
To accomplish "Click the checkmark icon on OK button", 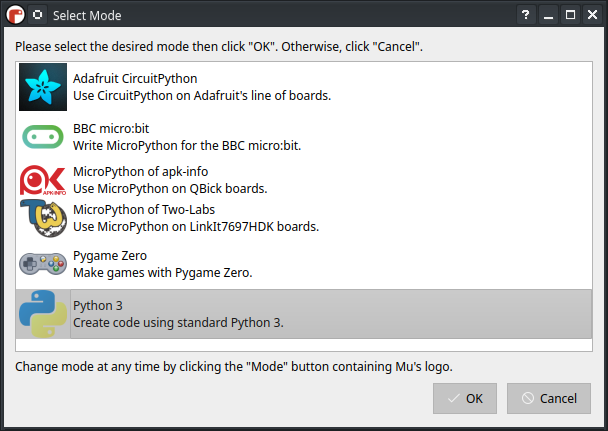I will click(453, 398).
